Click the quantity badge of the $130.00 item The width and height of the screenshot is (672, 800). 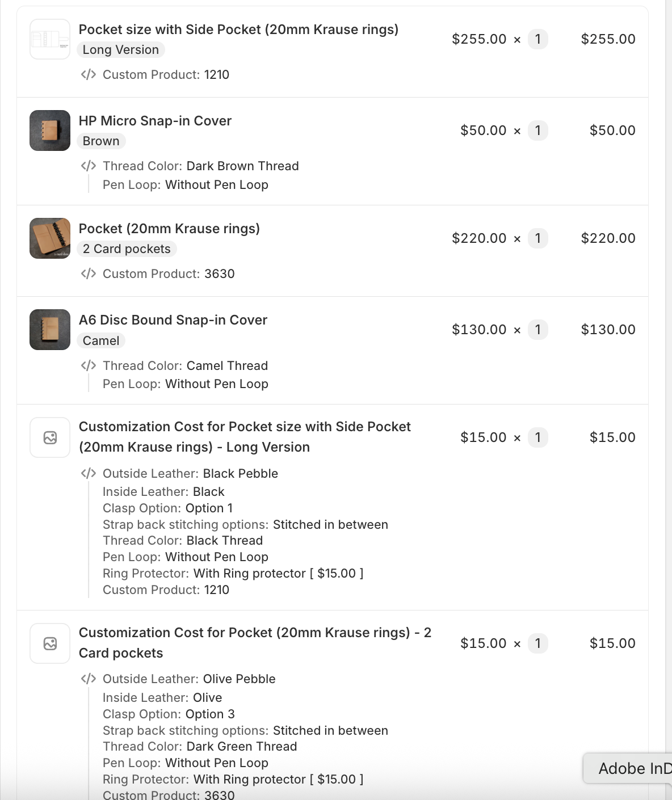coord(538,330)
